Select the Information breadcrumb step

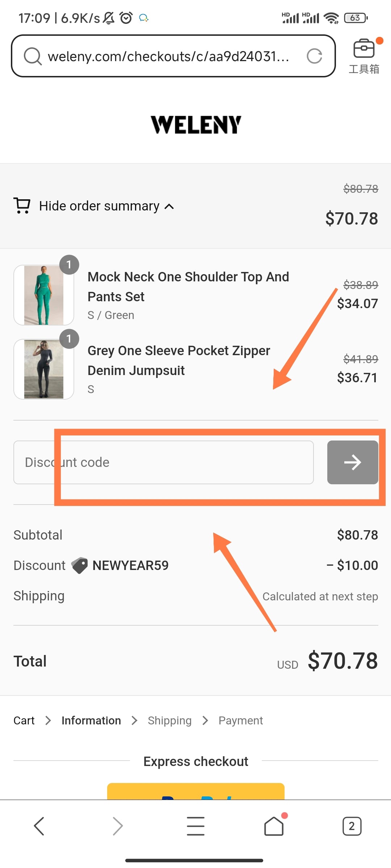91,720
